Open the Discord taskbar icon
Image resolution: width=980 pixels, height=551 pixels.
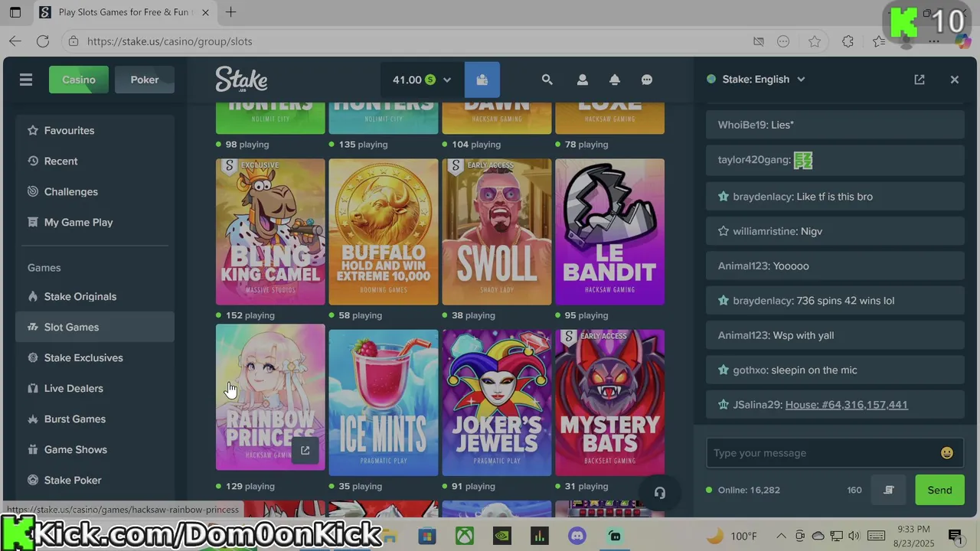(577, 536)
